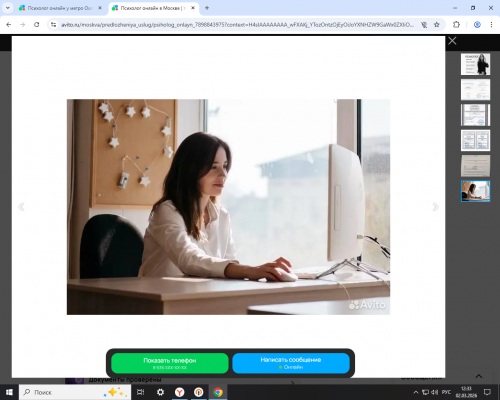Screen dimensions: 500x400
Task: Open the orange round app on taskbar
Action: [199, 392]
